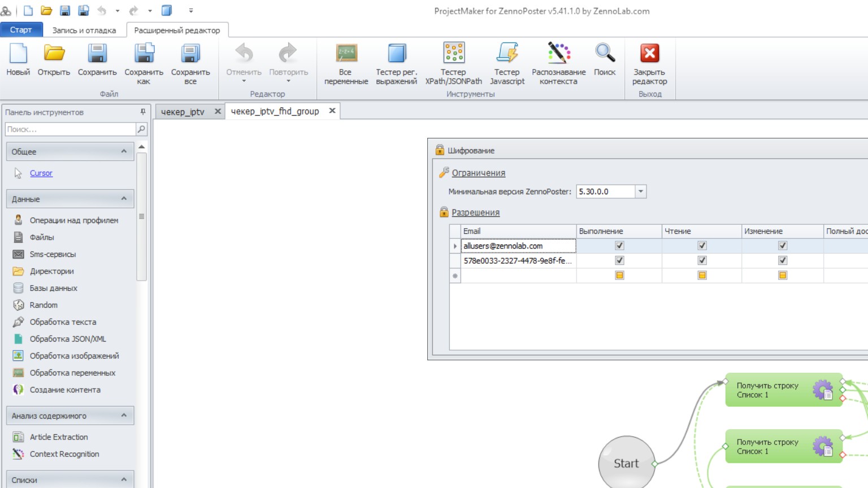868x488 pixels.
Task: Open undo history dropdown in quick access toolbar
Action: [118, 11]
